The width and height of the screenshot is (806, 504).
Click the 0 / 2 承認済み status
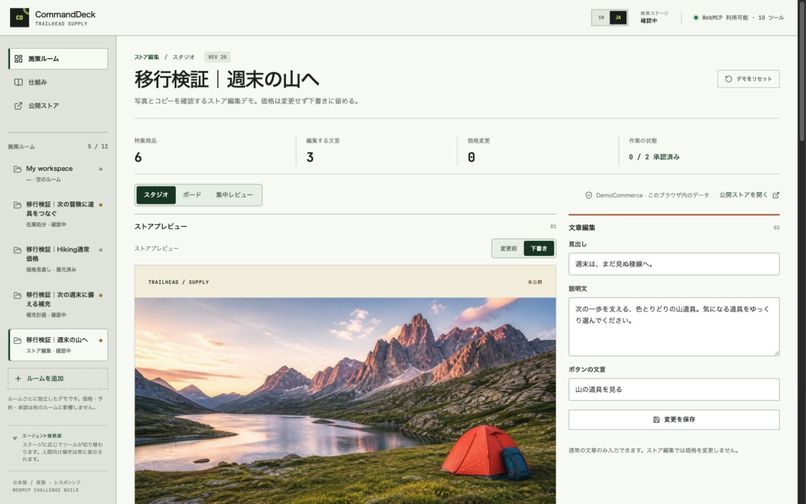pyautogui.click(x=654, y=157)
